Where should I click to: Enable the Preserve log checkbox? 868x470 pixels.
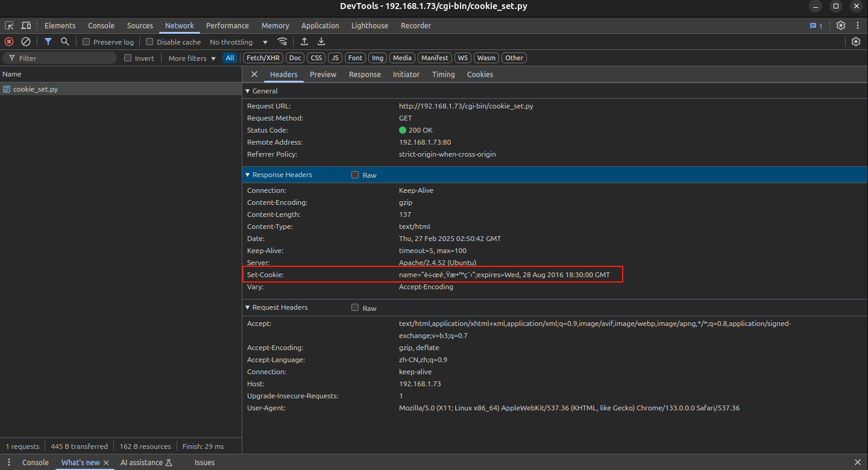[86, 42]
